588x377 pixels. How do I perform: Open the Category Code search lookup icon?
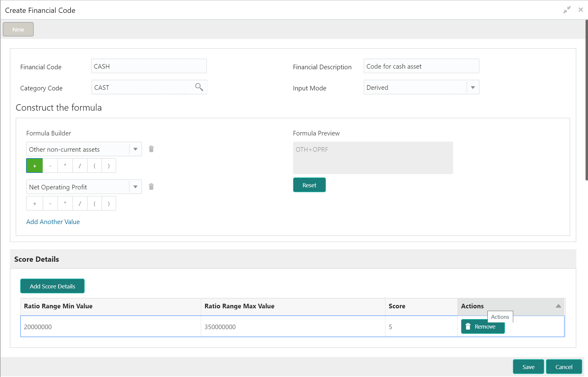(199, 87)
